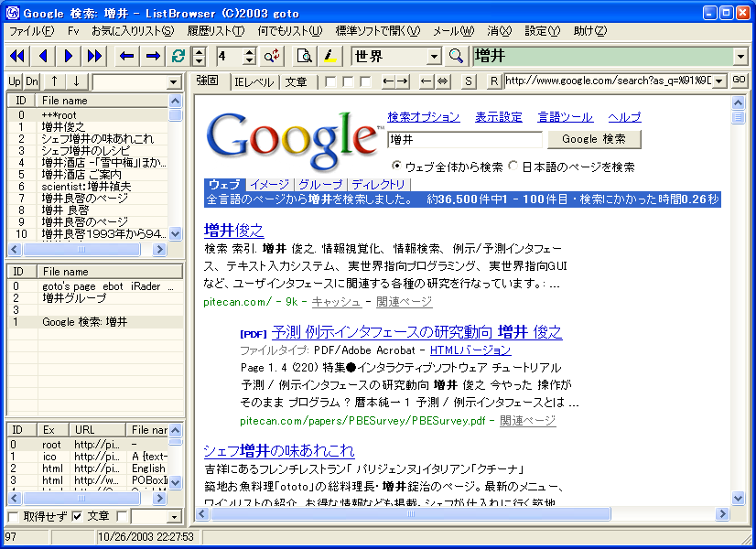
Task: Click the page preview magnifier icon
Action: [304, 57]
